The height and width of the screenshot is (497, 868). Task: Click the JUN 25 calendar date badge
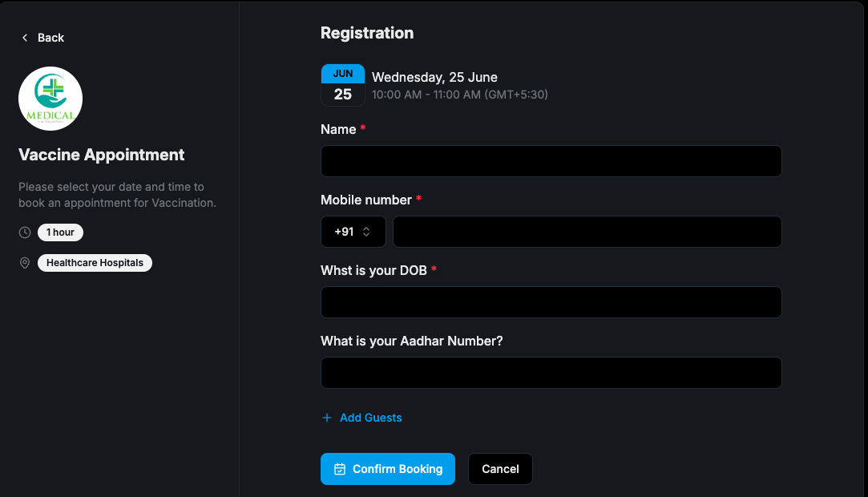(x=343, y=85)
